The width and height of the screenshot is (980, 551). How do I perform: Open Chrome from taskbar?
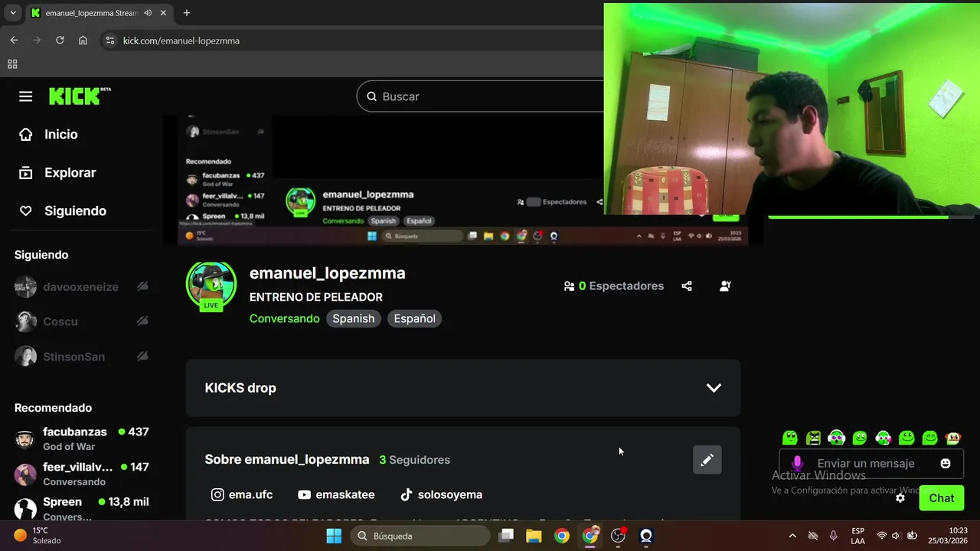[x=562, y=536]
